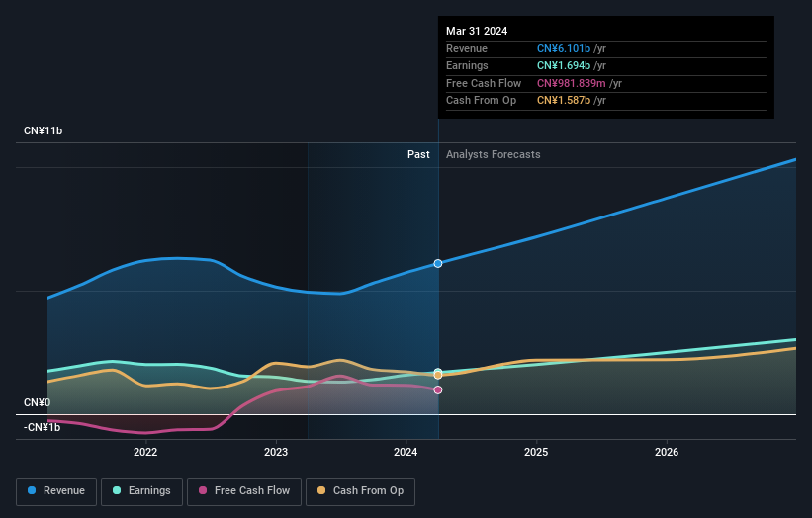Image resolution: width=812 pixels, height=518 pixels.
Task: Select the 2025 x-axis label
Action: [536, 452]
